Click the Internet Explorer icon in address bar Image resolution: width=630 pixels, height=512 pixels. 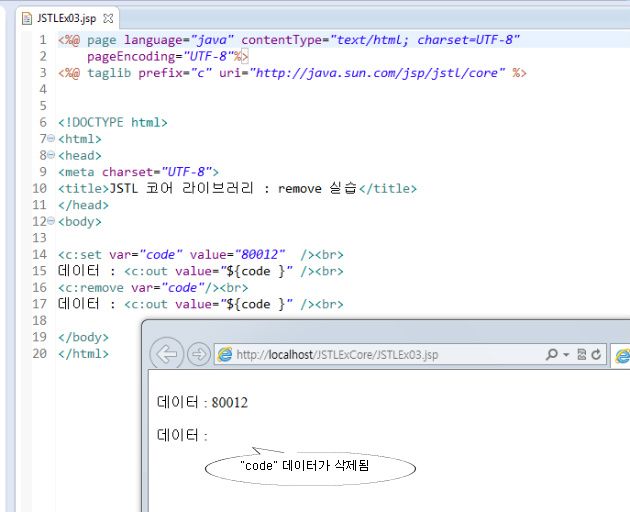[225, 354]
